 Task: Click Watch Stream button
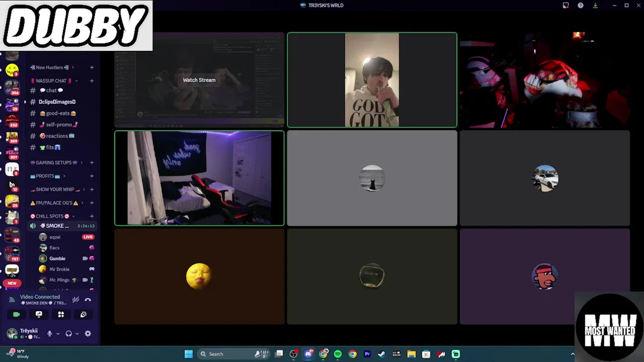(x=199, y=80)
